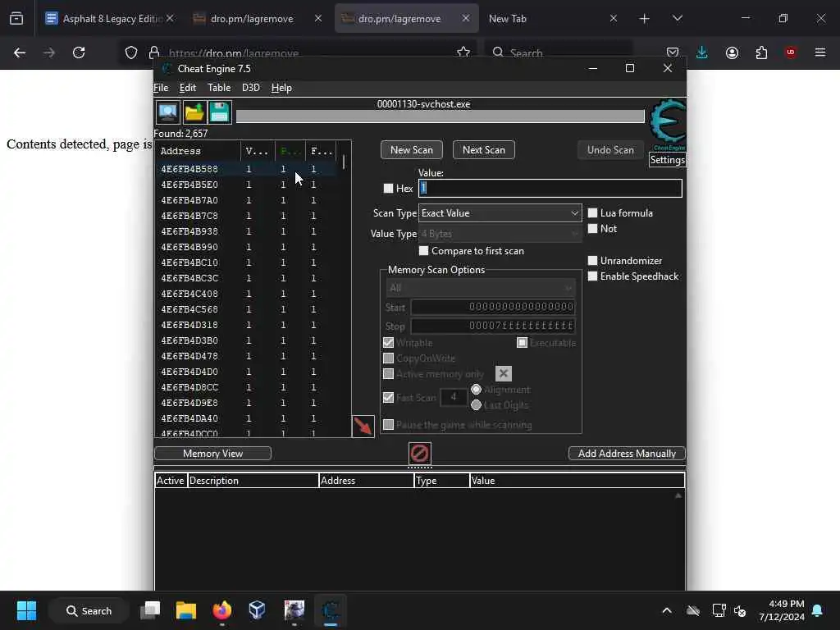This screenshot has width=840, height=630.
Task: Open the memory region All dropdown
Action: click(481, 288)
